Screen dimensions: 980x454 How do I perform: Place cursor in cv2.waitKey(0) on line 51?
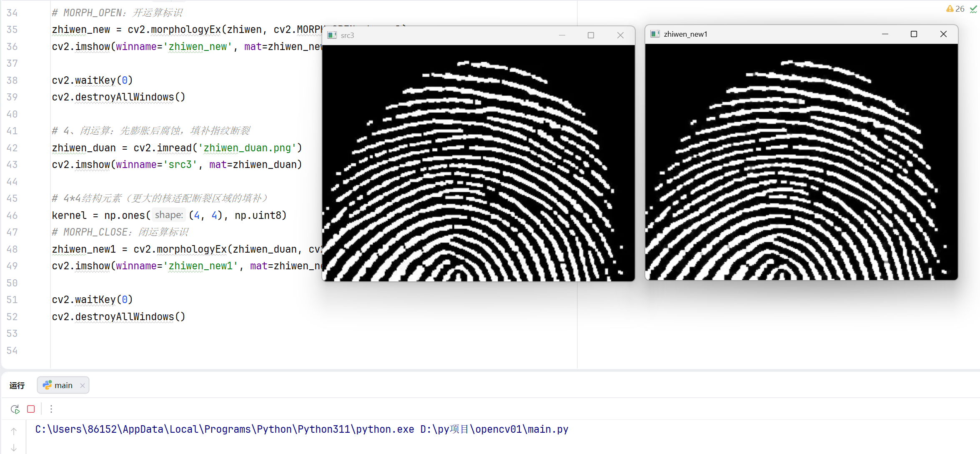click(92, 300)
